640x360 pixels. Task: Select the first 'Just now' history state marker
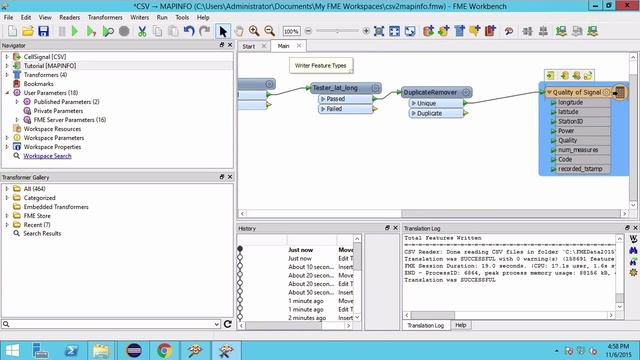(240, 249)
